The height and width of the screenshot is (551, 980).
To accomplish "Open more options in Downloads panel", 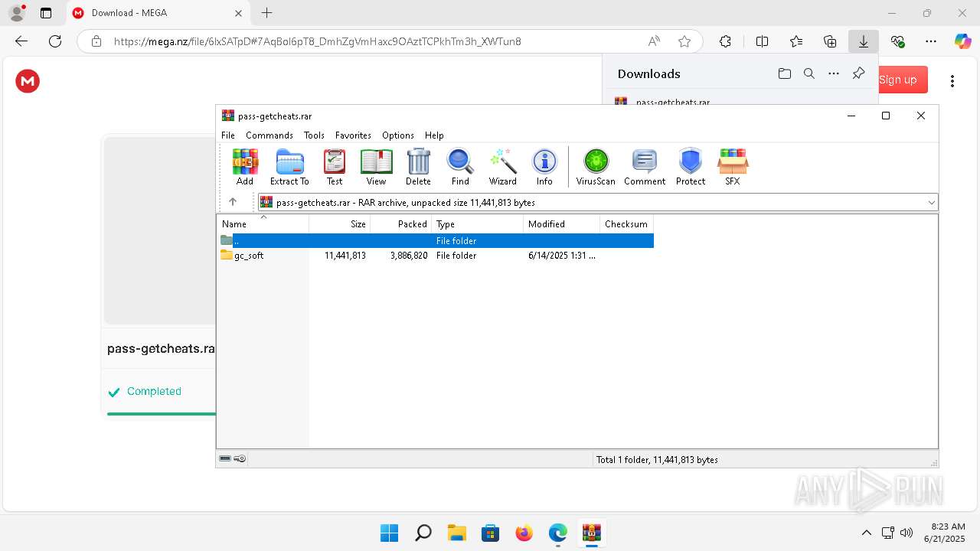I will click(834, 73).
